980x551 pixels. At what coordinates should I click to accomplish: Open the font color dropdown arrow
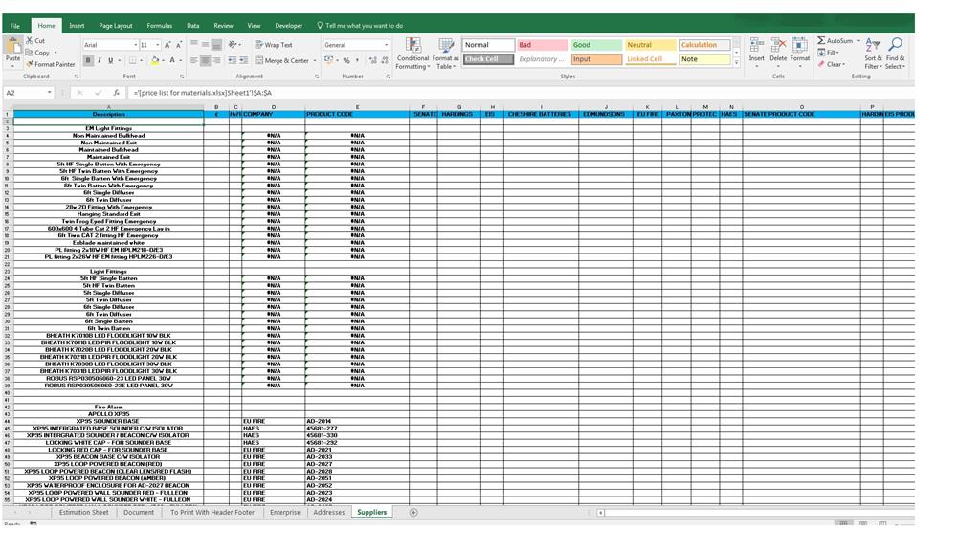click(x=181, y=60)
